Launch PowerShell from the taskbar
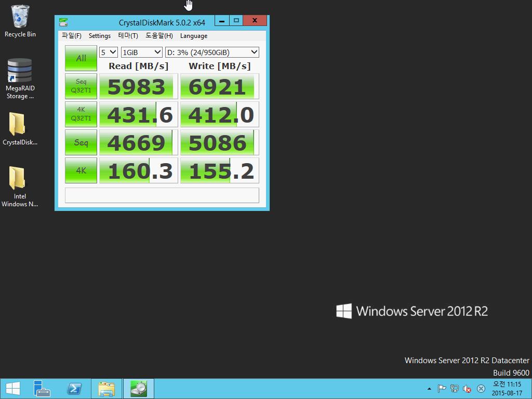 pyautogui.click(x=74, y=389)
